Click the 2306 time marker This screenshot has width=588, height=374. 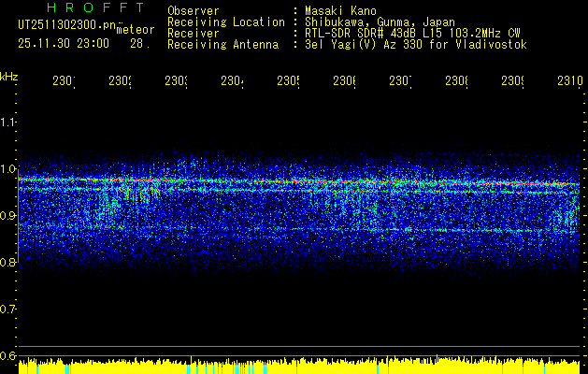[345, 81]
